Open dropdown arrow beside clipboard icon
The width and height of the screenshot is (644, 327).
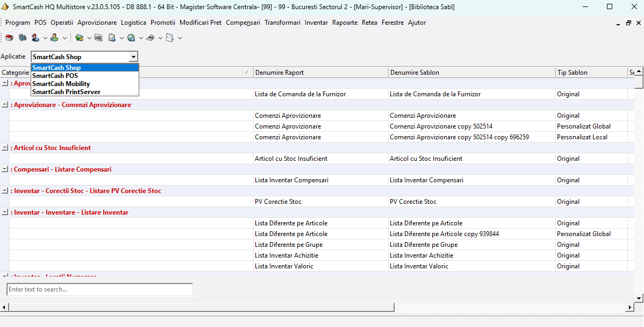coord(121,38)
